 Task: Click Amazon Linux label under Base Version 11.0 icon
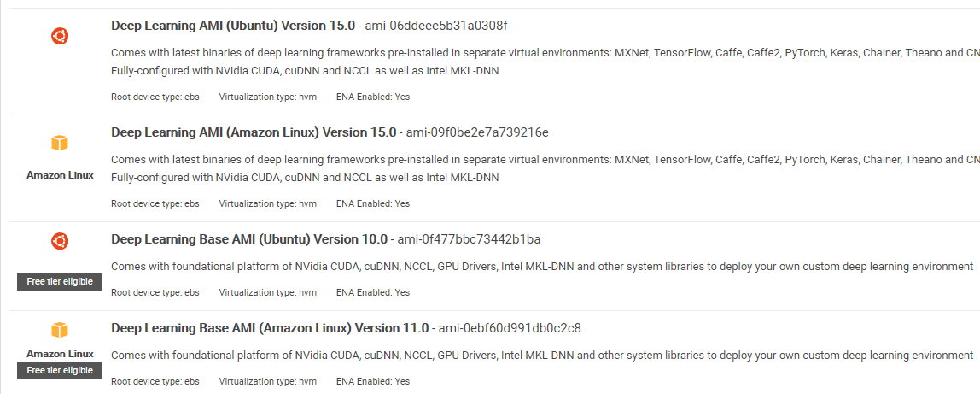pos(60,354)
